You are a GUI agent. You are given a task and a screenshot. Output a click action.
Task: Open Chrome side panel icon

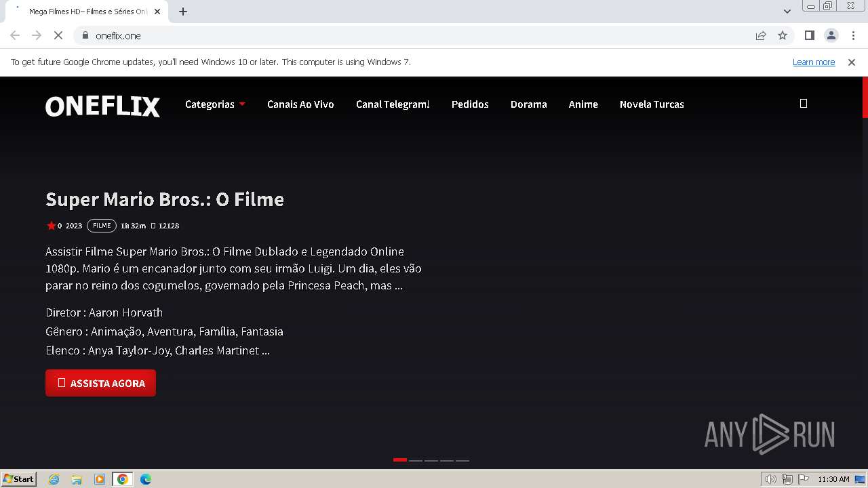tap(809, 35)
